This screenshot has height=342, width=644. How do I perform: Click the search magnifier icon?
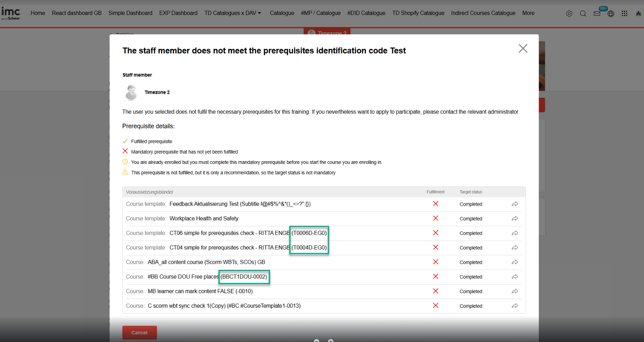click(583, 13)
